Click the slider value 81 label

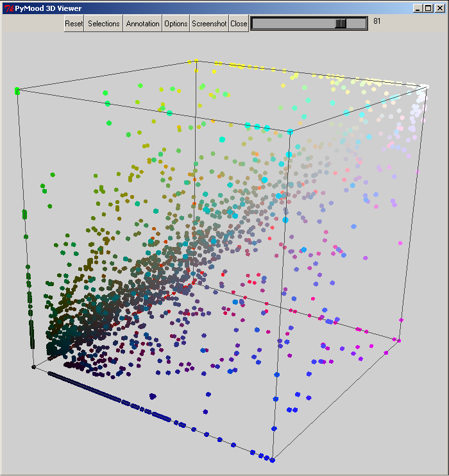pyautogui.click(x=377, y=21)
